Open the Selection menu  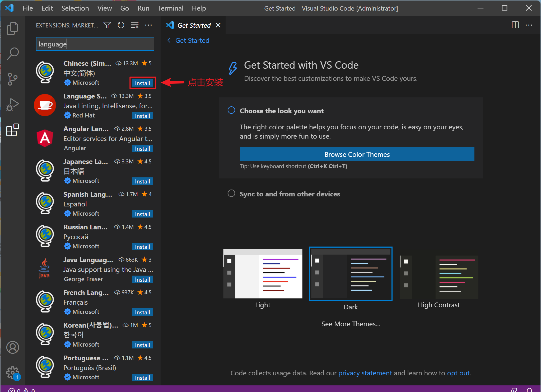[75, 8]
